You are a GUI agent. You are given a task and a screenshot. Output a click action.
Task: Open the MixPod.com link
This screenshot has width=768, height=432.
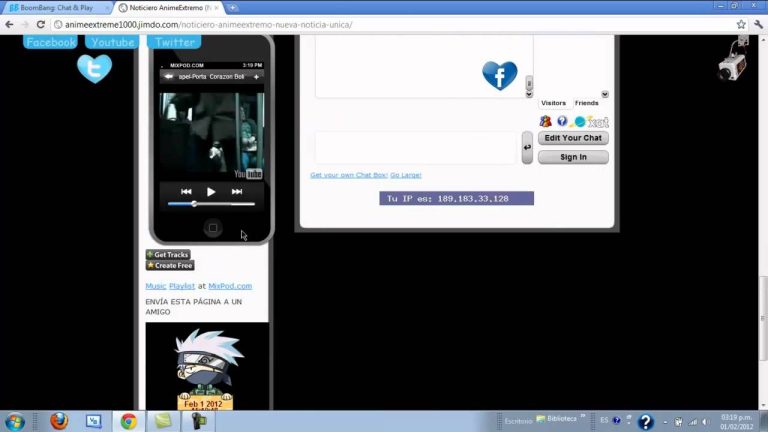[230, 286]
